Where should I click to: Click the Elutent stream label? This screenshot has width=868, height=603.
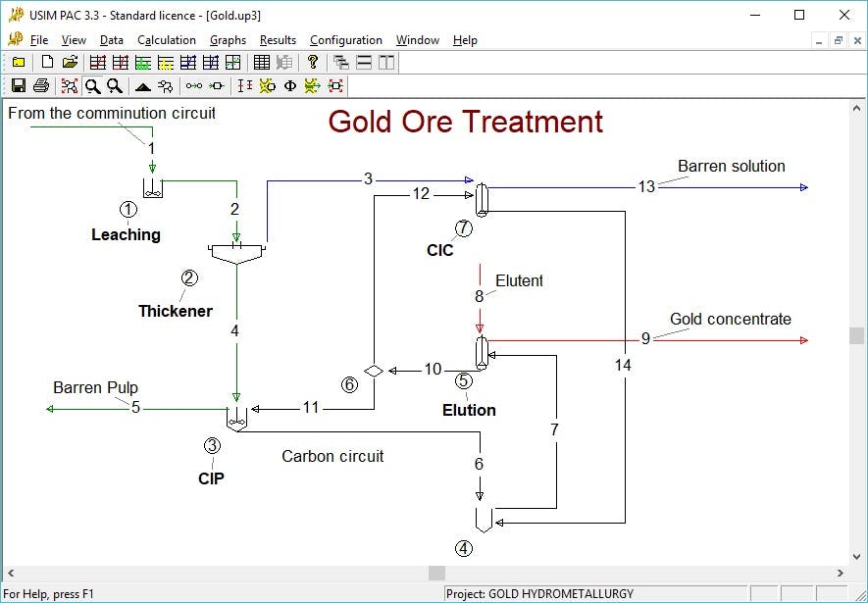tap(519, 281)
